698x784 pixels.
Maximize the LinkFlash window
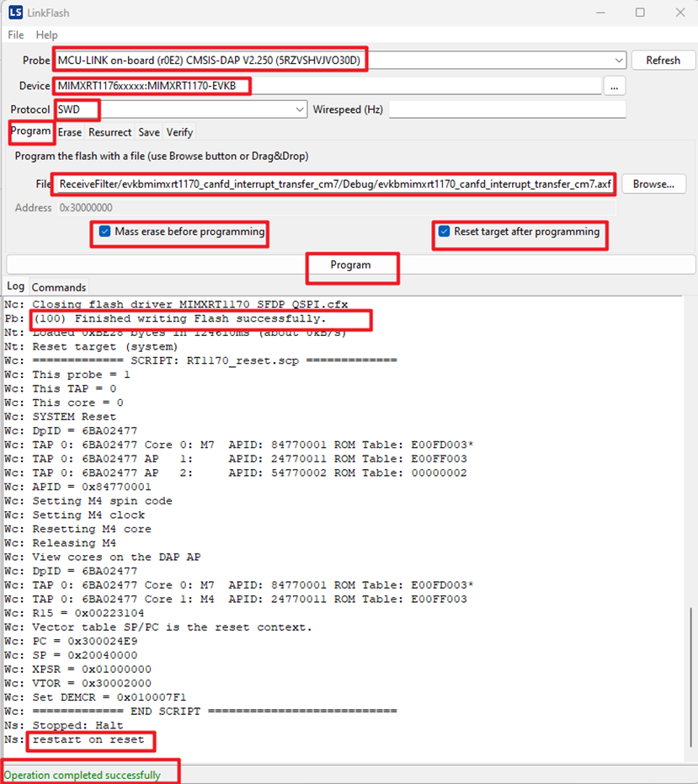coord(640,13)
